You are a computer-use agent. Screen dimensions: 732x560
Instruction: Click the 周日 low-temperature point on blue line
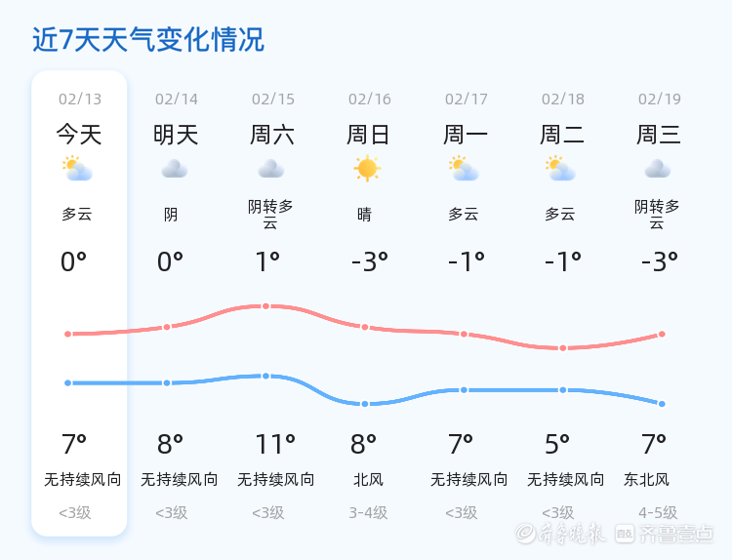[x=365, y=404]
